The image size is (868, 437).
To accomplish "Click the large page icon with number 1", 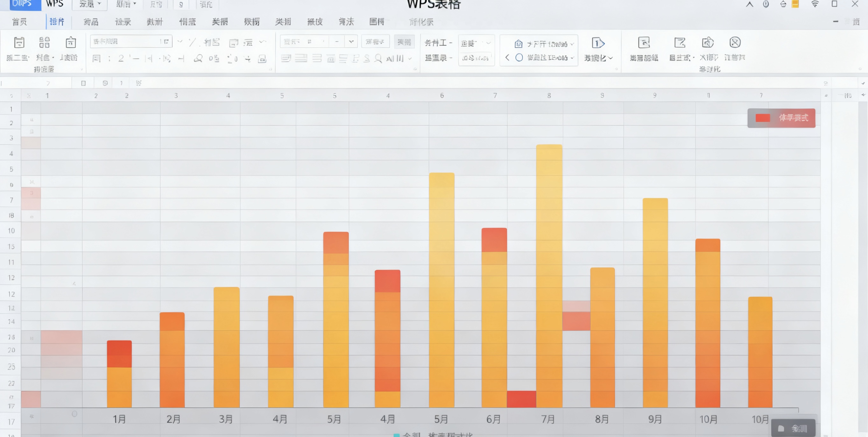I will coord(598,43).
